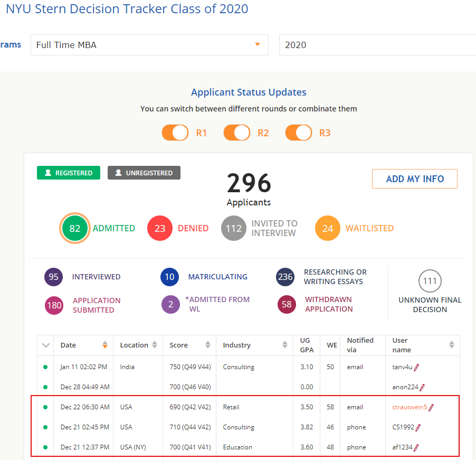Switch to the REGISTERED tab
Viewport: 476px width, 460px height.
(68, 172)
